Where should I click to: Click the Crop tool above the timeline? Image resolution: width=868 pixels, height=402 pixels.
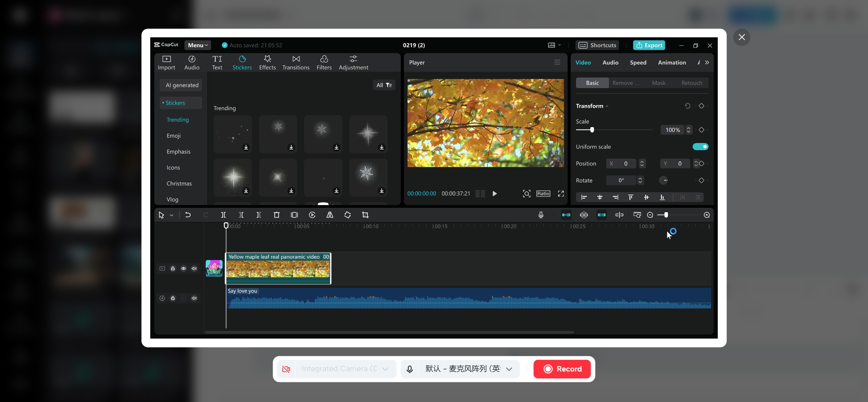tap(366, 215)
